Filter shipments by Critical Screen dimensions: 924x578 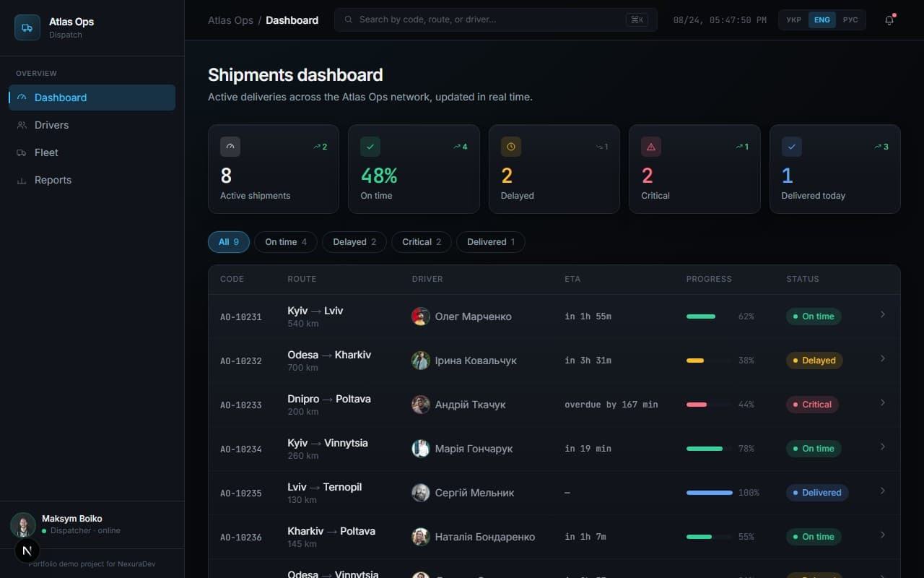[422, 242]
